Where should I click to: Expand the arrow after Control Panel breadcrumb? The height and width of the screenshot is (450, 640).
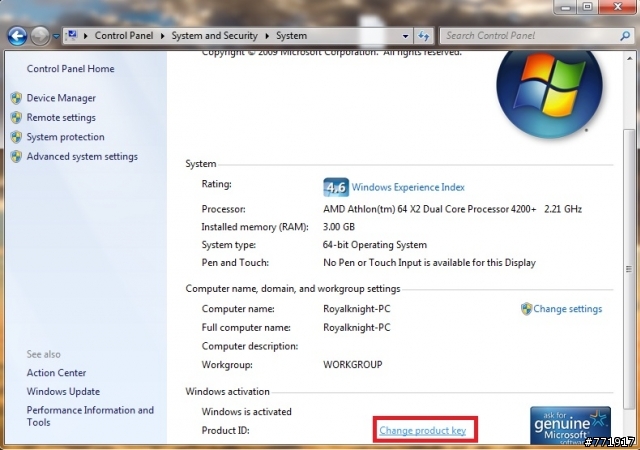[162, 36]
